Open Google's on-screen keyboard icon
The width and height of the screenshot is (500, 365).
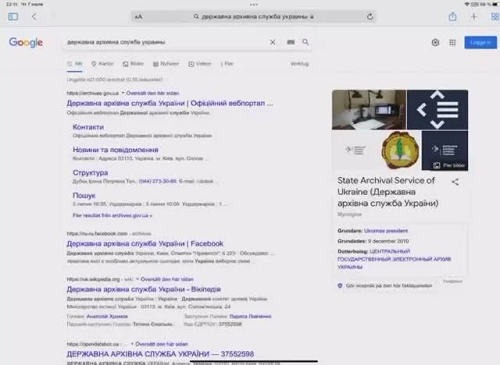point(291,42)
